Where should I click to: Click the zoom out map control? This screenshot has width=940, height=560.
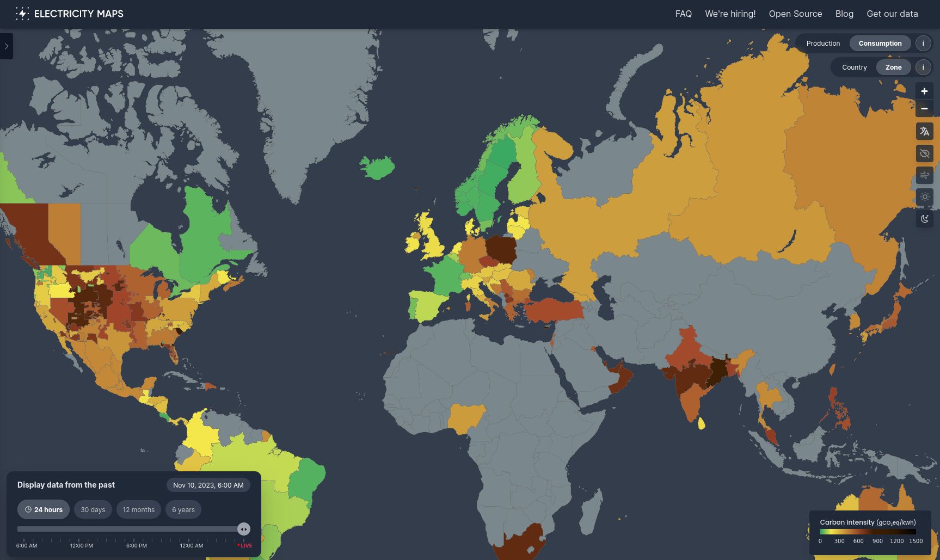[924, 109]
